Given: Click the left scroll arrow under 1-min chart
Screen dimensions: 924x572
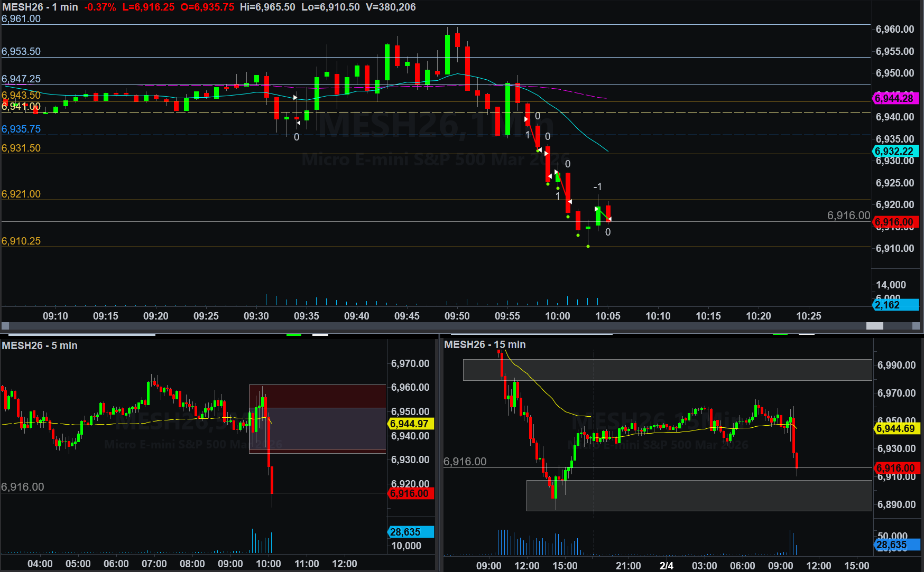Looking at the screenshot, I should pos(5,326).
